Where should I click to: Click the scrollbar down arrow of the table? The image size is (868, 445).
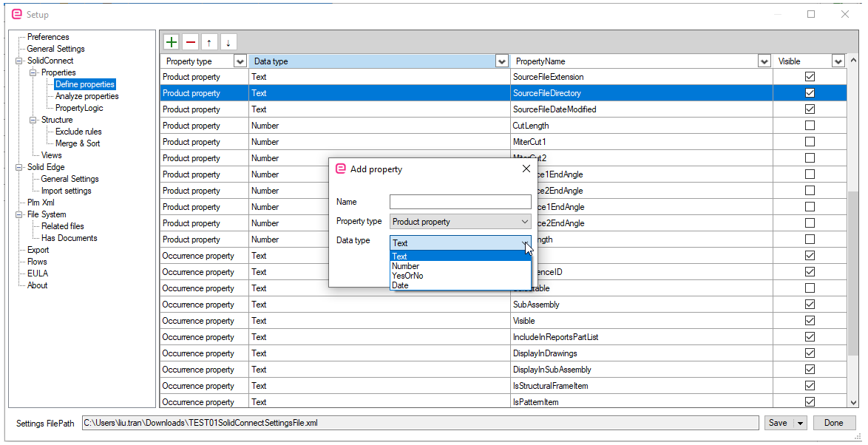(853, 403)
